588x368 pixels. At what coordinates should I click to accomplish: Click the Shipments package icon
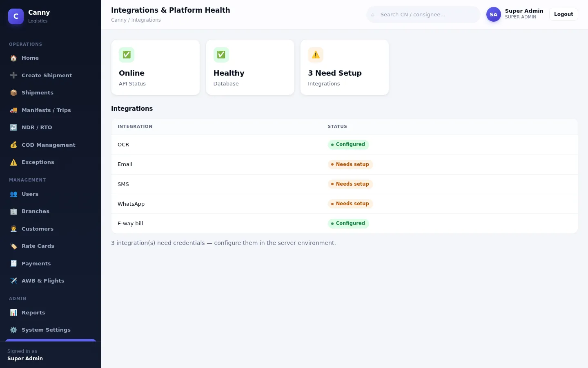click(x=13, y=93)
